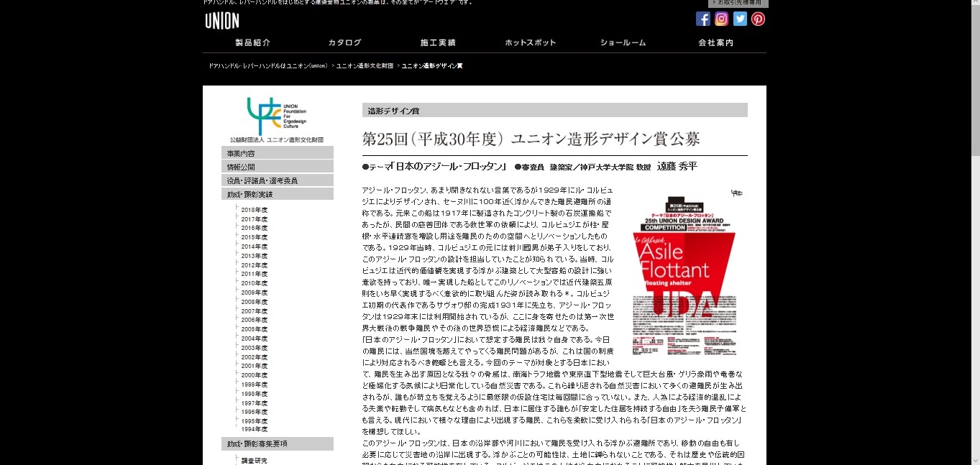This screenshot has width=980, height=465.
Task: Select 2012年度 in the year list
Action: (255, 265)
